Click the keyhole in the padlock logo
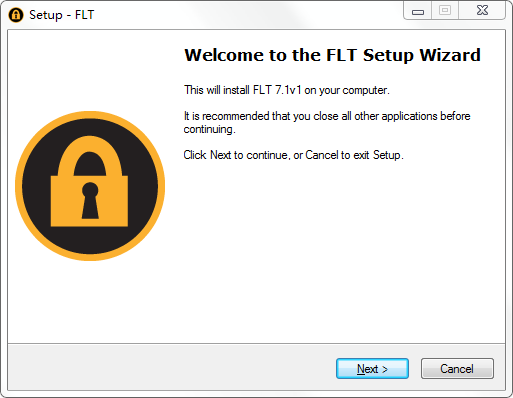This screenshot has height=398, width=513. 90,200
